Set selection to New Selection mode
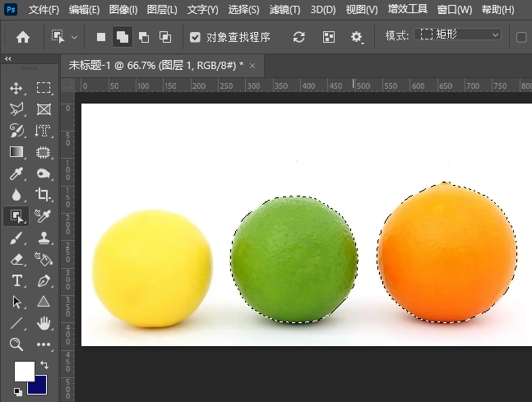The width and height of the screenshot is (532, 402). tap(101, 37)
